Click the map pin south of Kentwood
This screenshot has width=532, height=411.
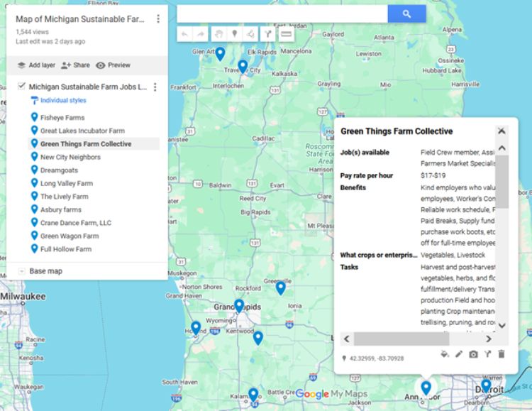tap(258, 338)
